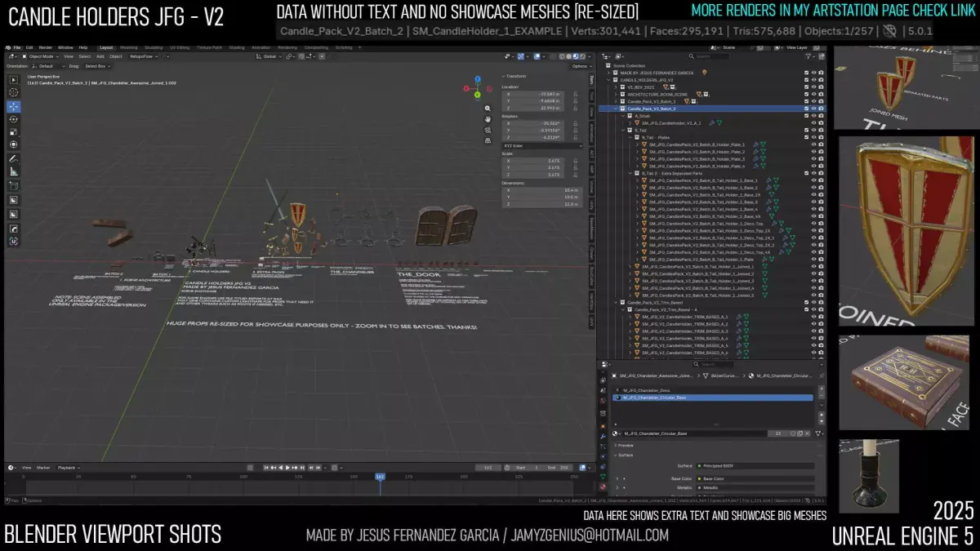Screen dimensions: 980x551
Task: Click the Principled BSDF surface shader button
Action: click(755, 466)
